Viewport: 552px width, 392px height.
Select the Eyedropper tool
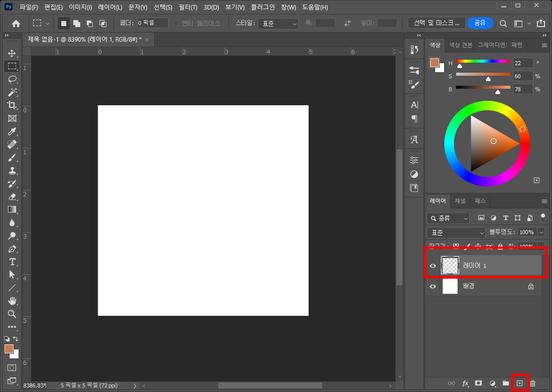(12, 131)
